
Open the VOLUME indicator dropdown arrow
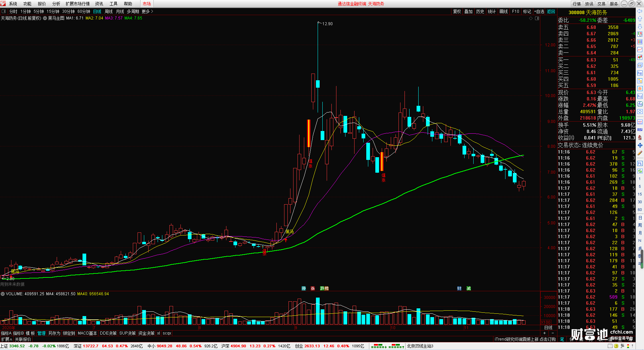click(x=3, y=294)
